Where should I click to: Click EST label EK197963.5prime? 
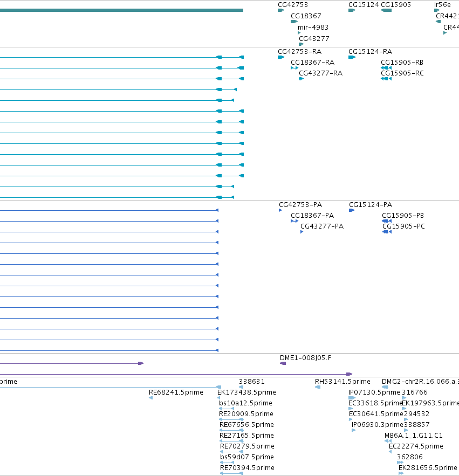click(430, 403)
